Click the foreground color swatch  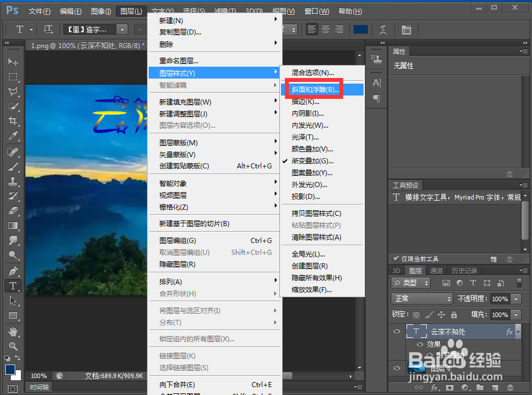pos(10,370)
